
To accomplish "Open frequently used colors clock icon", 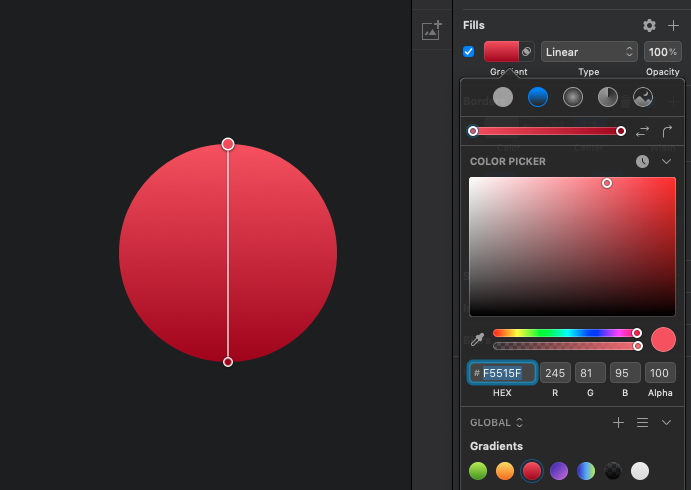I will click(642, 161).
